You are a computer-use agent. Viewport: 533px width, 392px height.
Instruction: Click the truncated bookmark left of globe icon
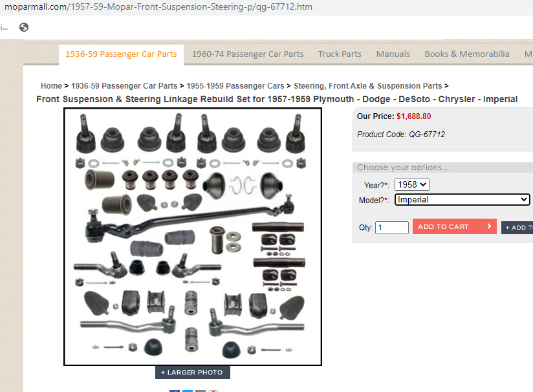(4, 27)
